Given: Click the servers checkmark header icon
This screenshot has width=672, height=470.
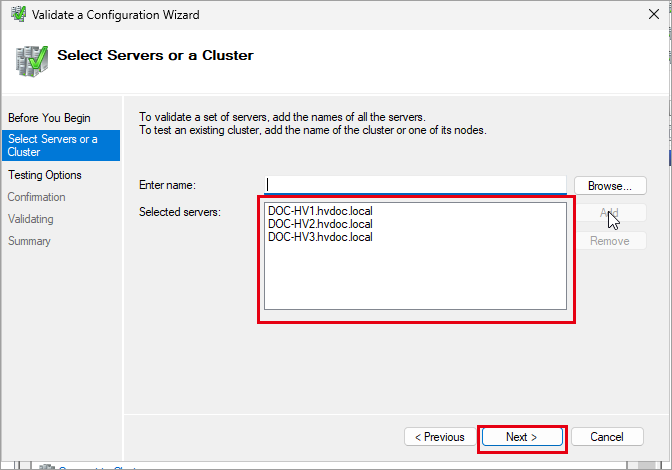Looking at the screenshot, I should (32, 61).
